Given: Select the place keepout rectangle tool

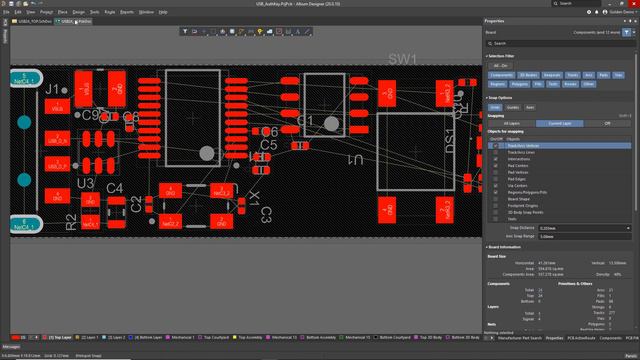Looking at the screenshot, I should pos(279,31).
